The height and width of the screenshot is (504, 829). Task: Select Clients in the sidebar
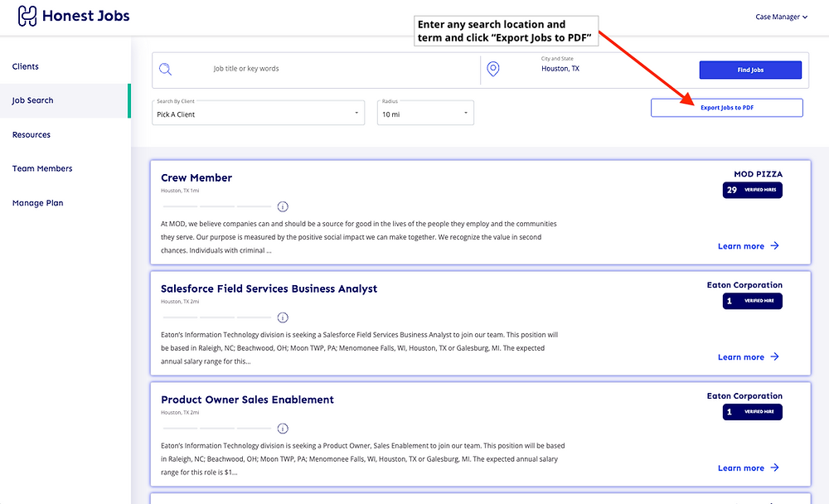(x=25, y=65)
